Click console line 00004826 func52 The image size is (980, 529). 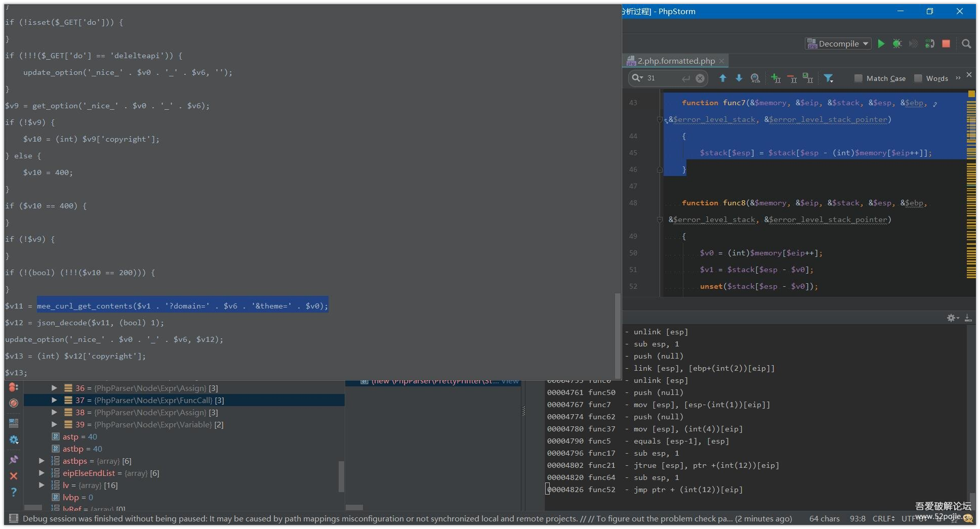645,490
